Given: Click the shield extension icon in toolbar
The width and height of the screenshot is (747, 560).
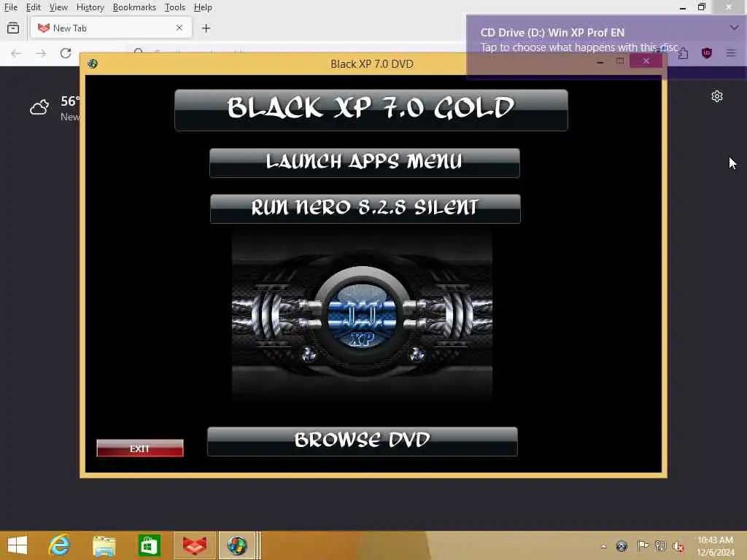Looking at the screenshot, I should tap(706, 52).
